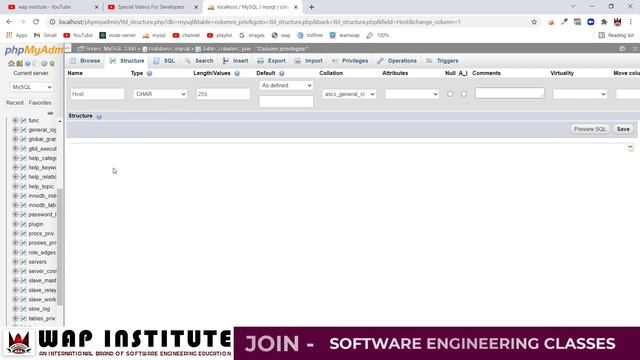Viewport: 640px width, 360px height.
Task: Open the Recent tables link
Action: [x=15, y=103]
